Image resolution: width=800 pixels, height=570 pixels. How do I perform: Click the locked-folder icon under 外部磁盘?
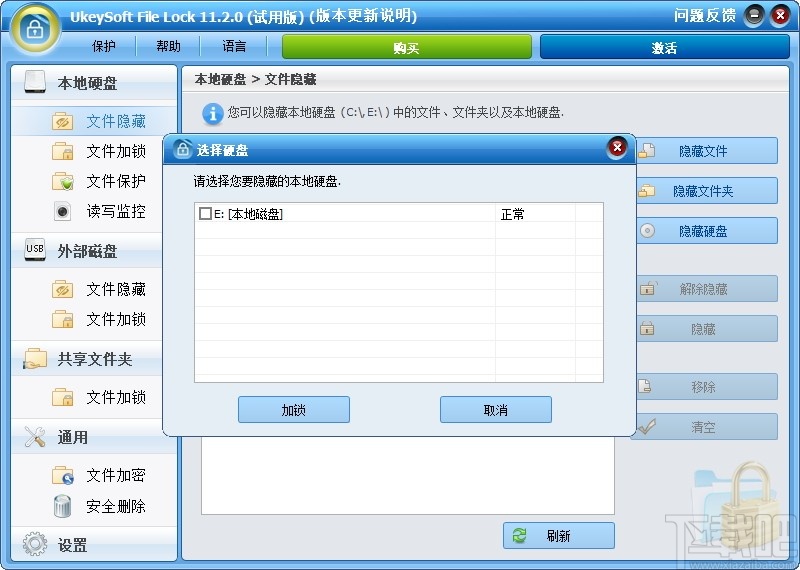click(x=62, y=319)
